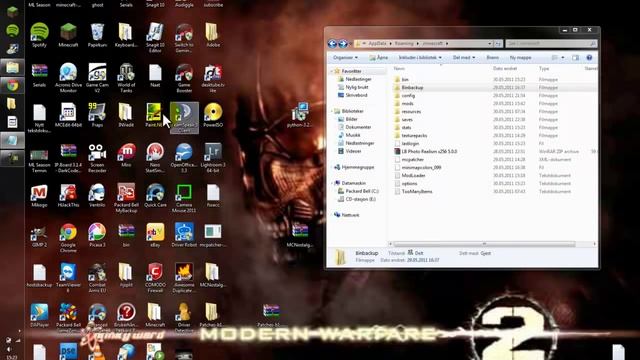Open the address bar history dropdown

(489, 43)
